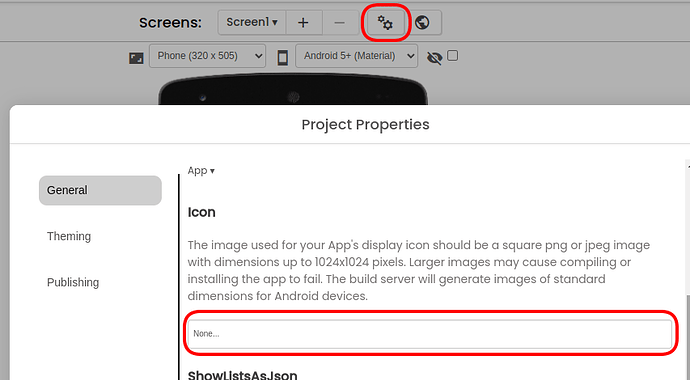Open the Android 5+ (Material) theme dropdown
The height and width of the screenshot is (380, 690).
356,56
